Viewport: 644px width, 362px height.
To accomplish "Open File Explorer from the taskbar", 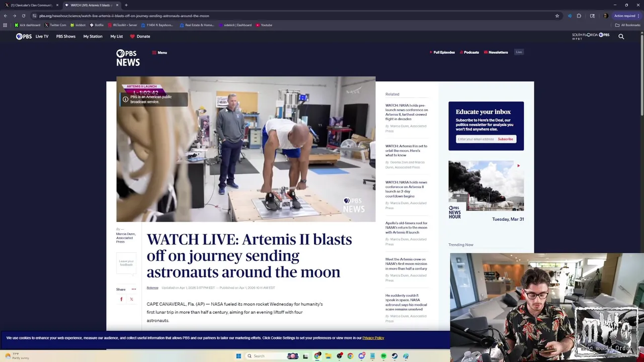I will (328, 356).
